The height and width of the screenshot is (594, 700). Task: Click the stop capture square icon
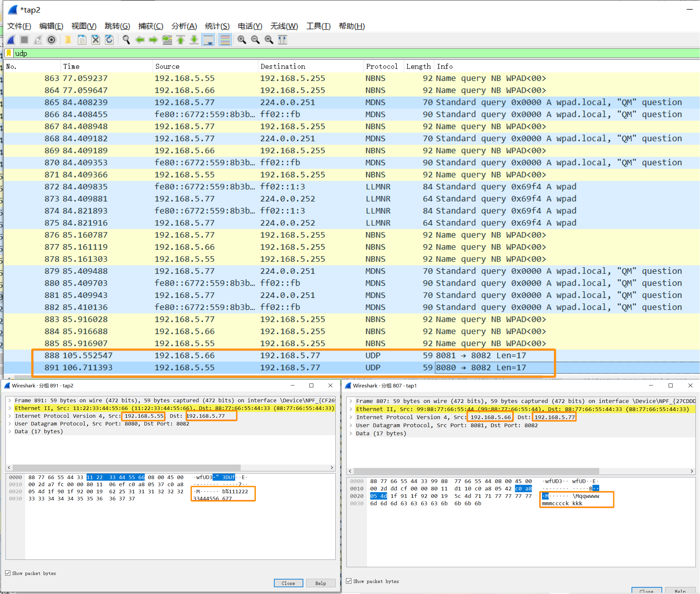pos(24,40)
